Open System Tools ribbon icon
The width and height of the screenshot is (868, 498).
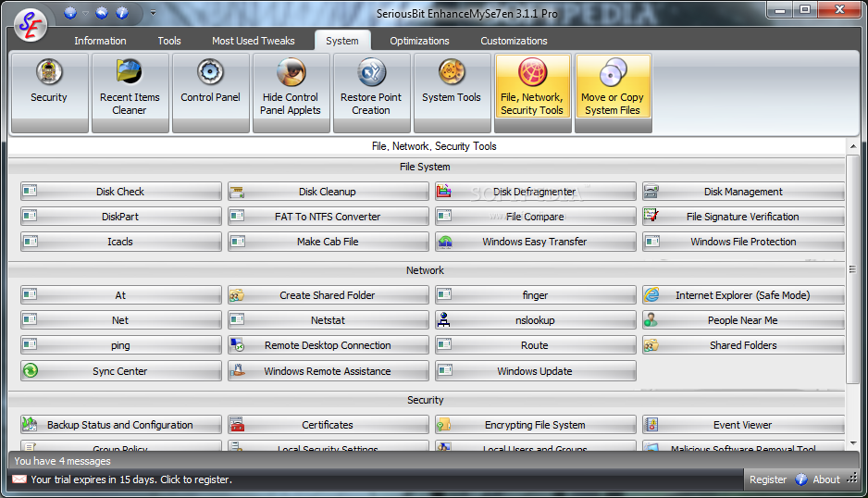click(x=452, y=93)
